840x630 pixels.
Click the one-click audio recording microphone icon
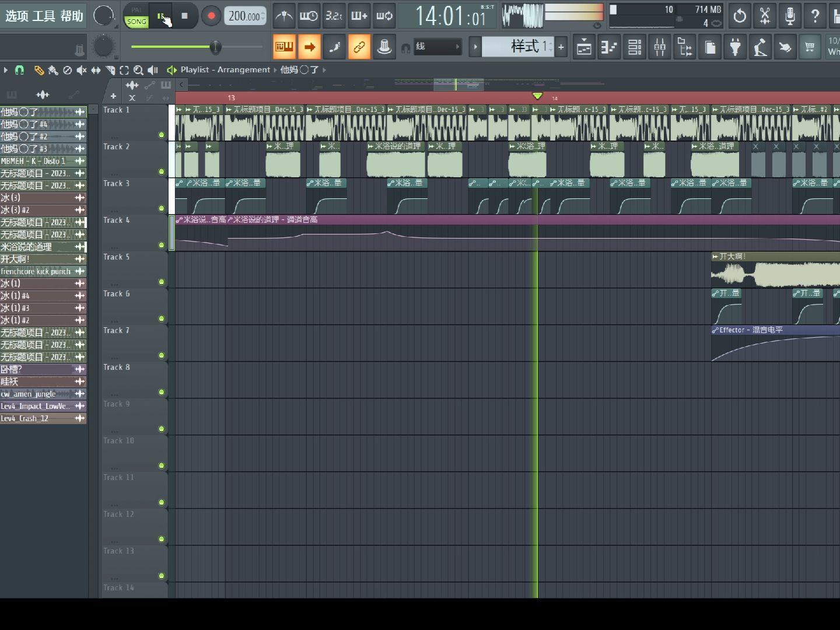coord(790,16)
